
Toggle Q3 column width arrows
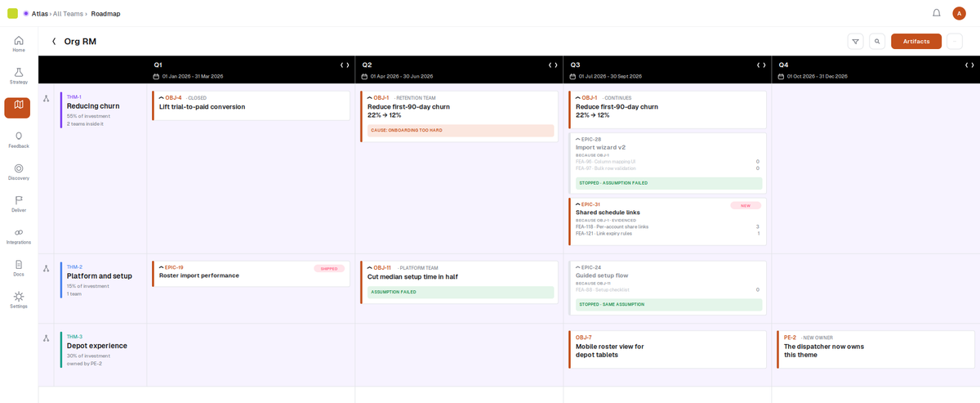click(x=761, y=65)
